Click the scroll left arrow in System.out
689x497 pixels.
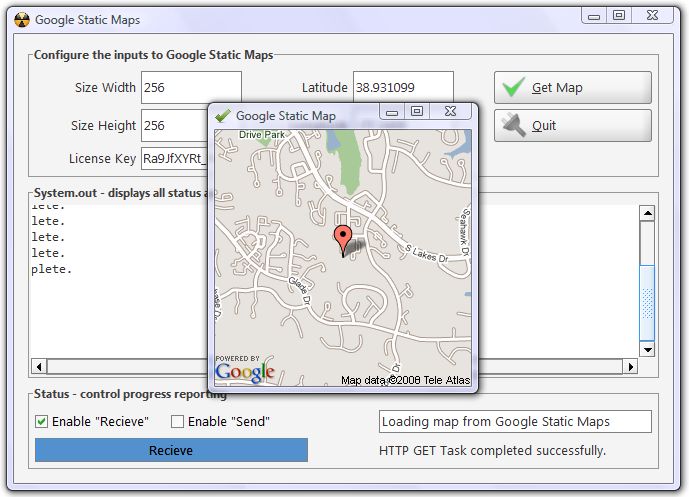point(39,366)
